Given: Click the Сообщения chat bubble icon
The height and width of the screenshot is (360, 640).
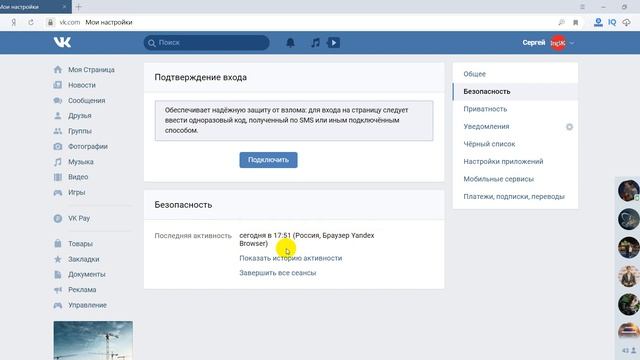Looking at the screenshot, I should click(x=58, y=100).
